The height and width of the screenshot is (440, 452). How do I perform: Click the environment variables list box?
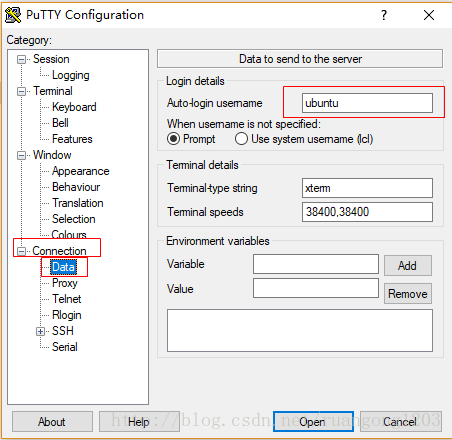(x=300, y=330)
